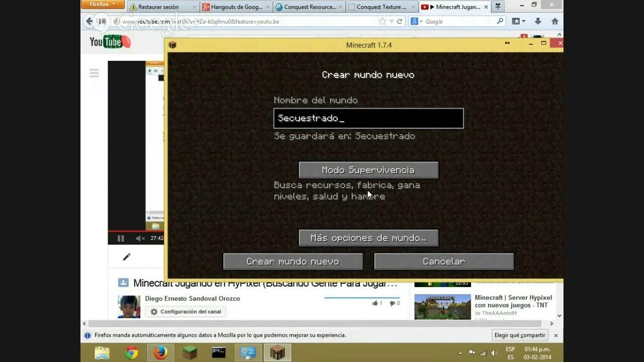
Task: Show hidden system tray icons
Action: [x=460, y=353]
